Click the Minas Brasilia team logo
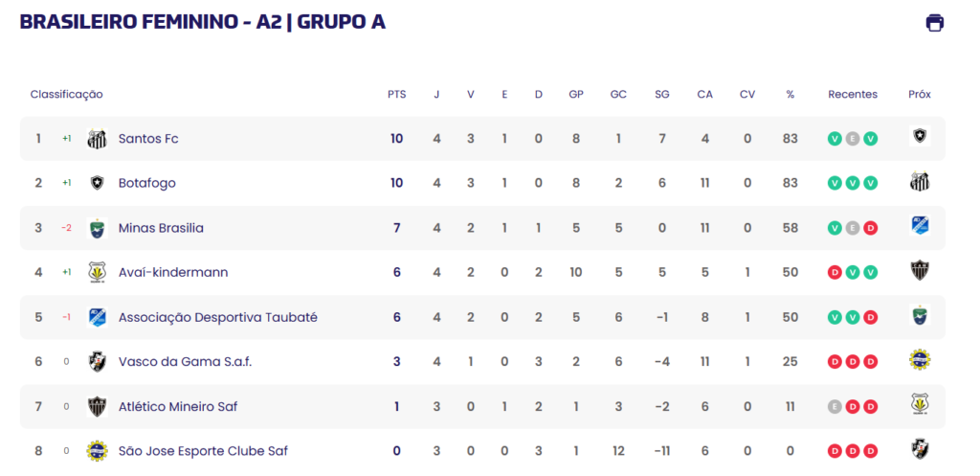 (x=97, y=228)
